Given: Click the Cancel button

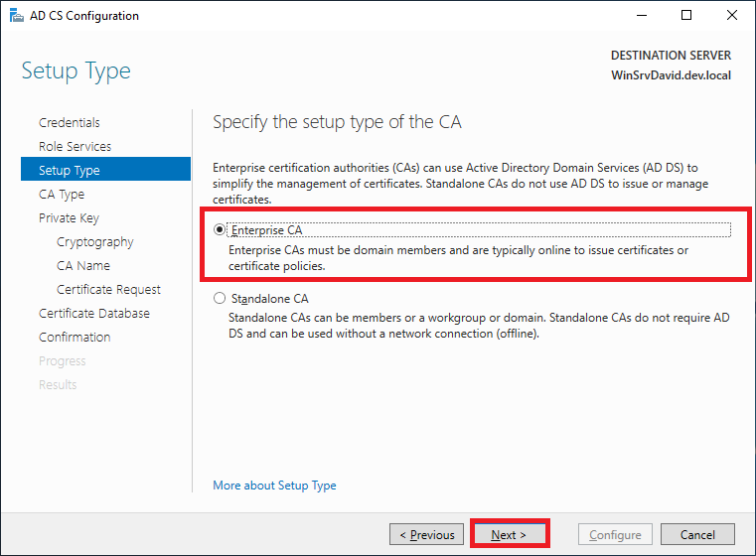Looking at the screenshot, I should [697, 534].
